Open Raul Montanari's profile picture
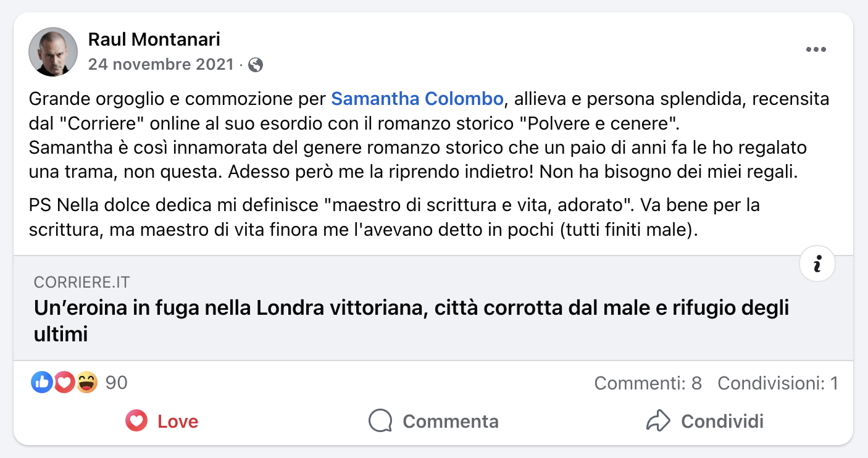This screenshot has height=458, width=868. (x=53, y=52)
